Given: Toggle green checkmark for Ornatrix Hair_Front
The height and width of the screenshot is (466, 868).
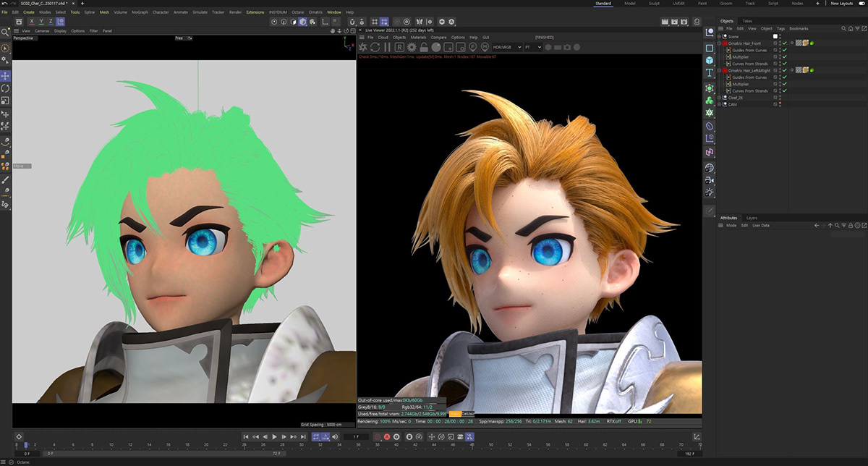Looking at the screenshot, I should [x=785, y=43].
